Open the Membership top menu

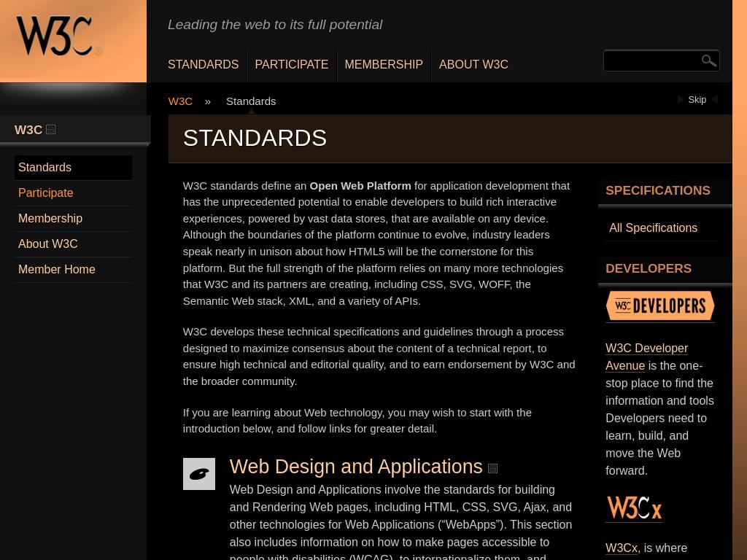coord(384,64)
